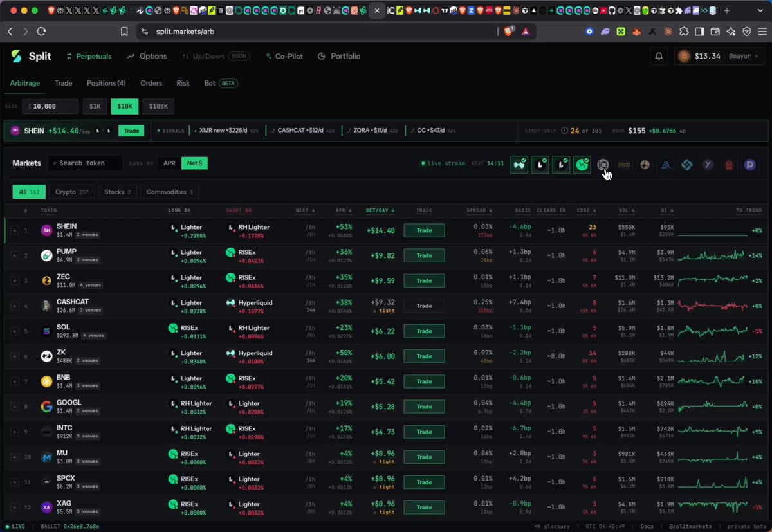Viewport: 772px width, 532px height.
Task: Expand the XAG row details
Action: click(x=14, y=508)
